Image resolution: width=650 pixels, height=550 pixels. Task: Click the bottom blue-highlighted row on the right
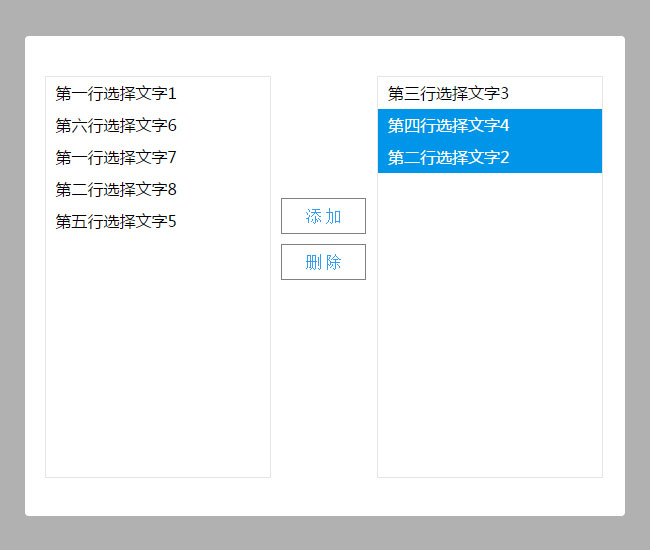tap(449, 158)
